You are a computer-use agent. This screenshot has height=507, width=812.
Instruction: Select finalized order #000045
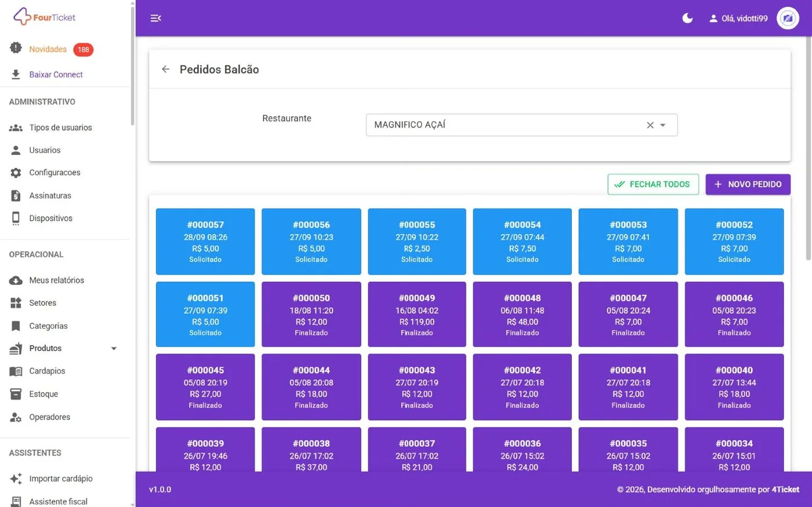coord(205,387)
